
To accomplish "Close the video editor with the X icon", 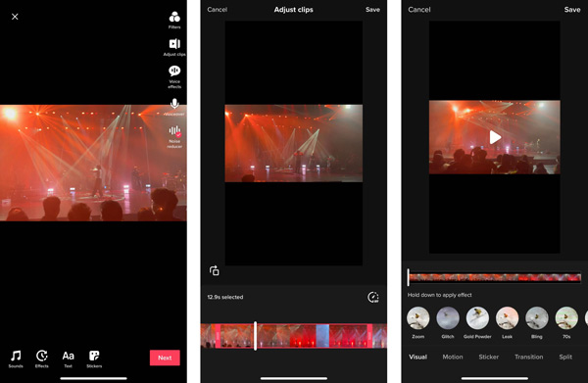I will point(15,17).
